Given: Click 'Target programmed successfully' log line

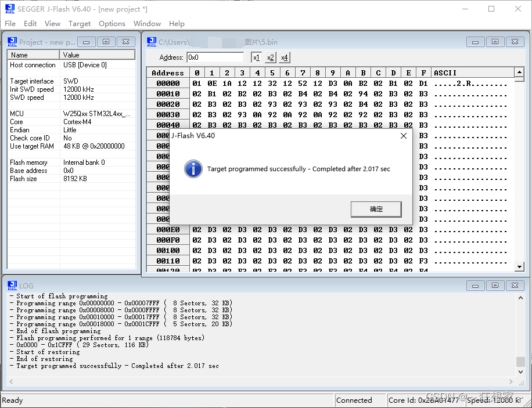Looking at the screenshot, I should (114, 366).
